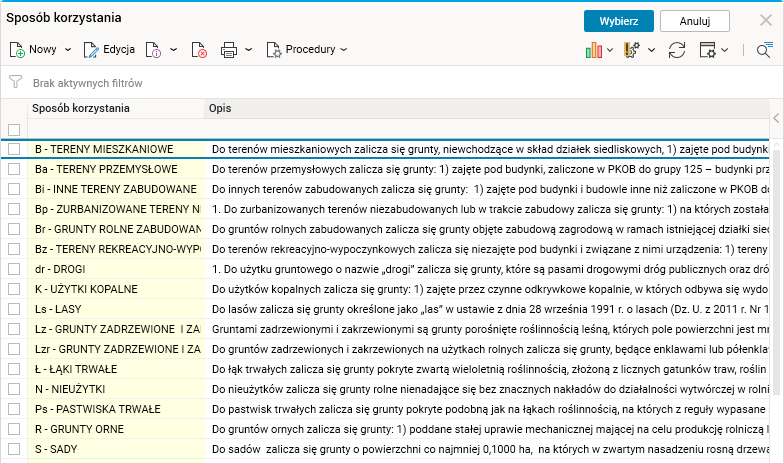Screen dimensions: 784x463
Task: Check the N - NIEUŻYTKI row checkbox
Action: point(14,389)
